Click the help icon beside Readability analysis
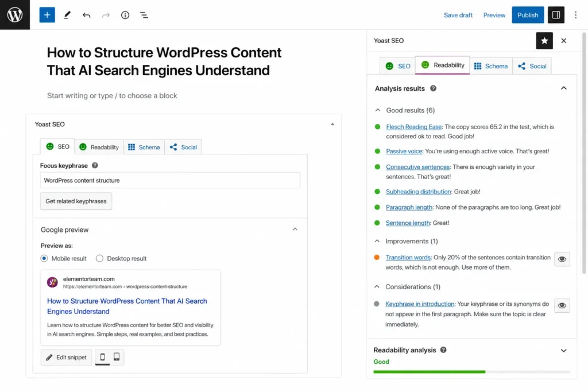 [x=443, y=350]
